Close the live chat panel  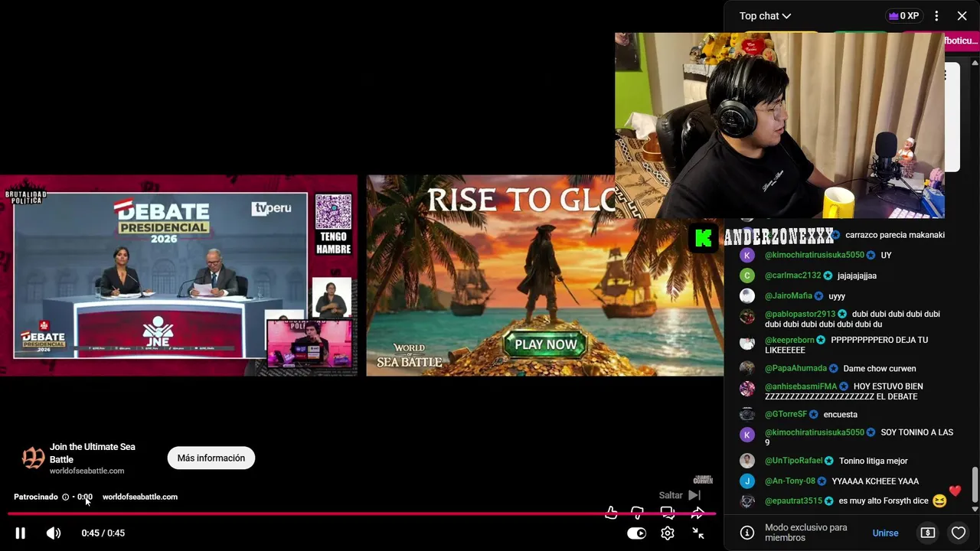click(x=962, y=15)
